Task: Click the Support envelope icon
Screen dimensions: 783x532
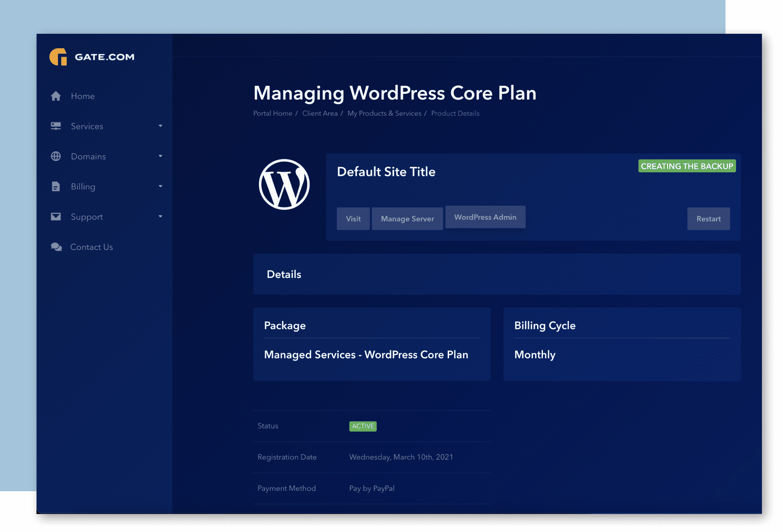Action: click(x=56, y=217)
